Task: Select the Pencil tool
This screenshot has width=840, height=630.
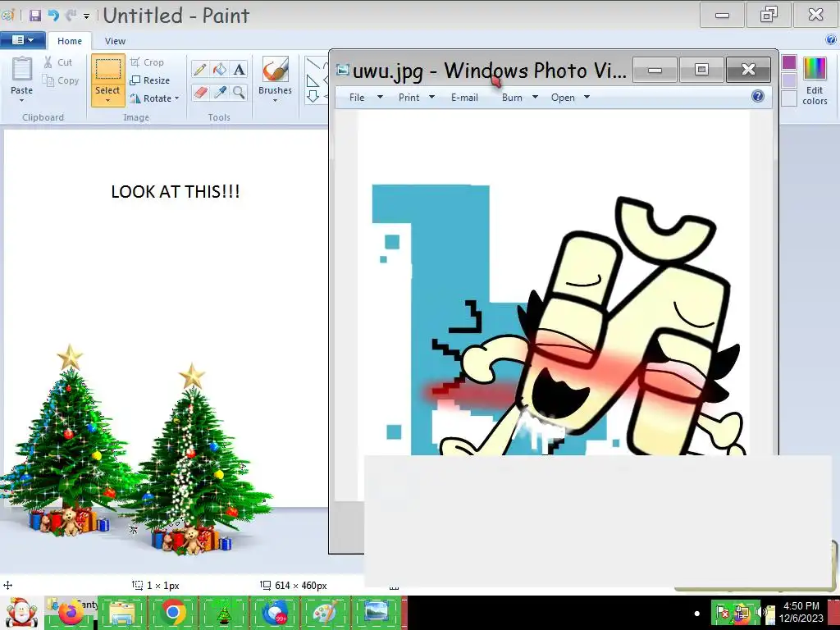Action: pyautogui.click(x=200, y=69)
